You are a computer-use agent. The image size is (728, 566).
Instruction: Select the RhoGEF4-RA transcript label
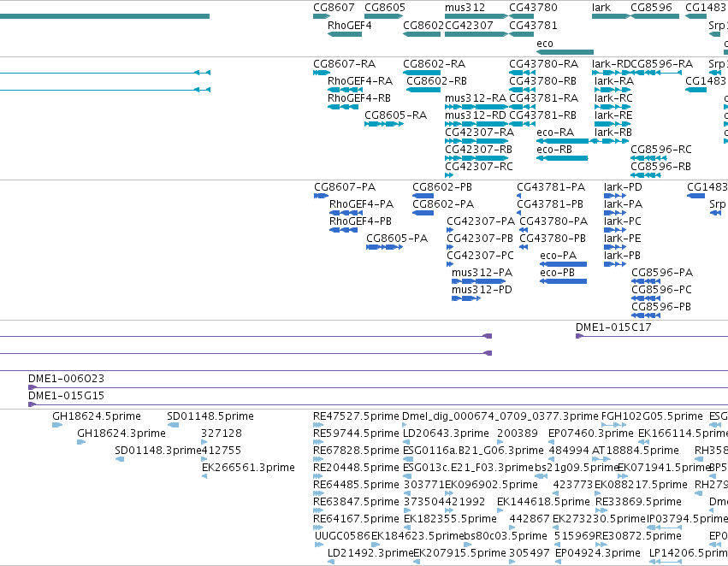[360, 81]
